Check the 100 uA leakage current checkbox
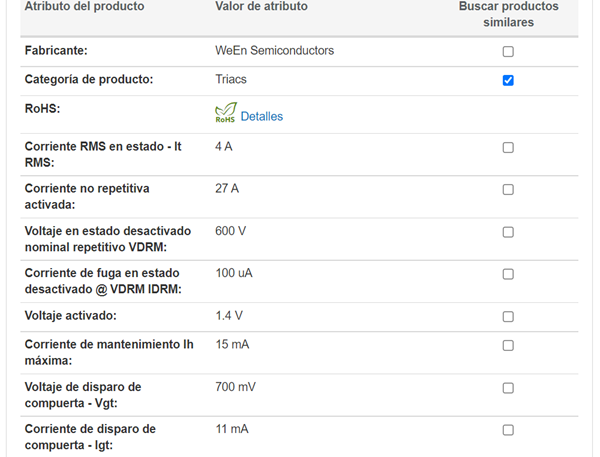Screen dimensions: 600x457 coord(508,274)
